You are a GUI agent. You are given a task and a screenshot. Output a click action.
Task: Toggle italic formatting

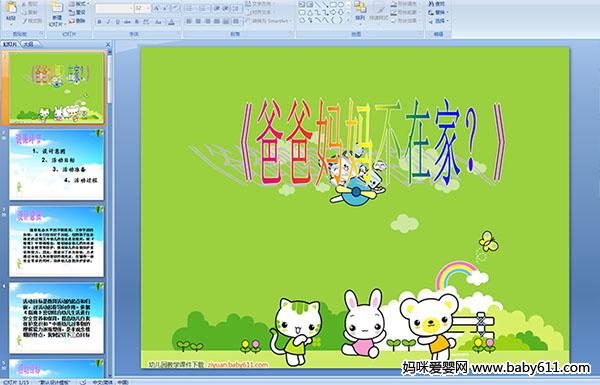tap(108, 22)
